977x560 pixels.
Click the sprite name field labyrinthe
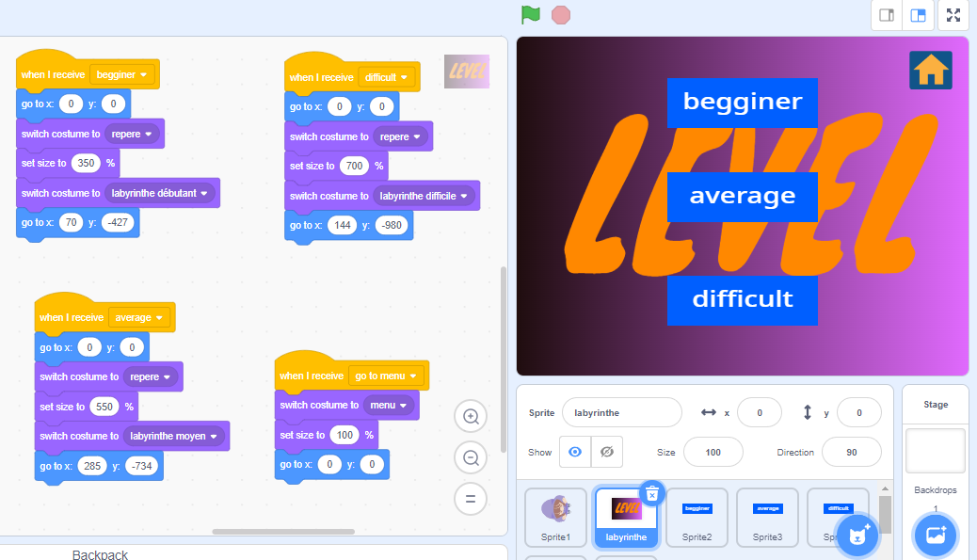point(622,412)
